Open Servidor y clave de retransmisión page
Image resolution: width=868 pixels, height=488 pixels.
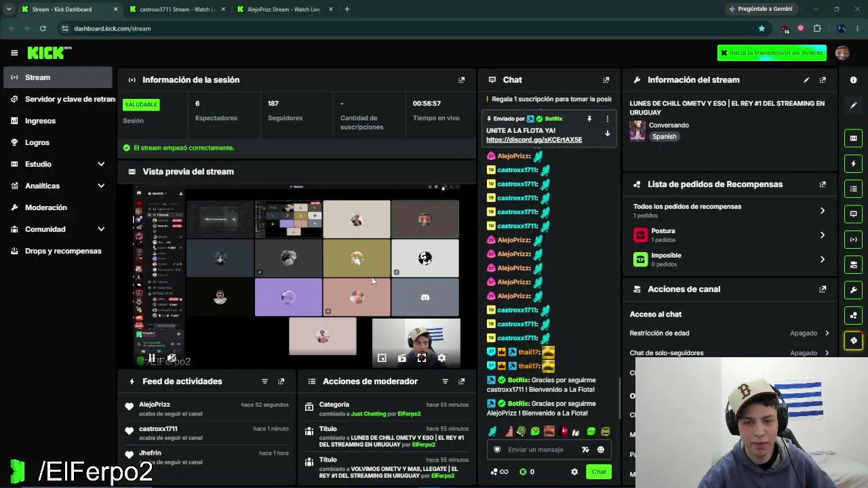coord(58,99)
